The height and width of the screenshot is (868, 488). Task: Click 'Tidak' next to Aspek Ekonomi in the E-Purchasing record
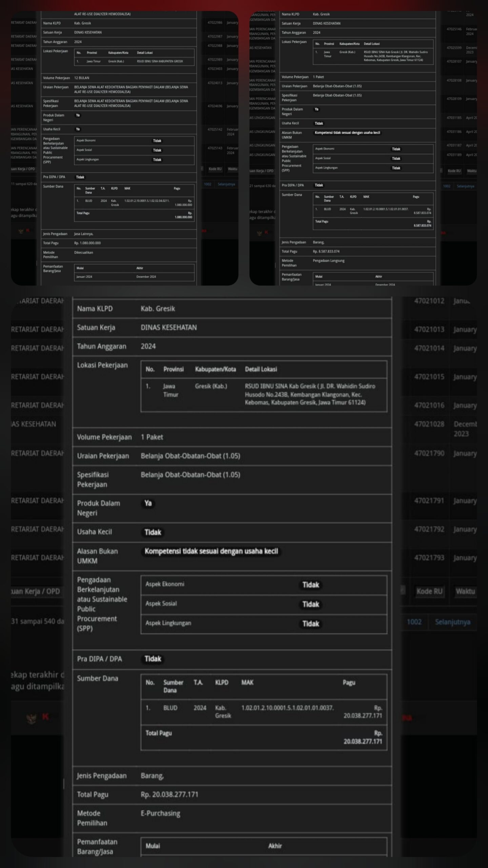(x=310, y=585)
